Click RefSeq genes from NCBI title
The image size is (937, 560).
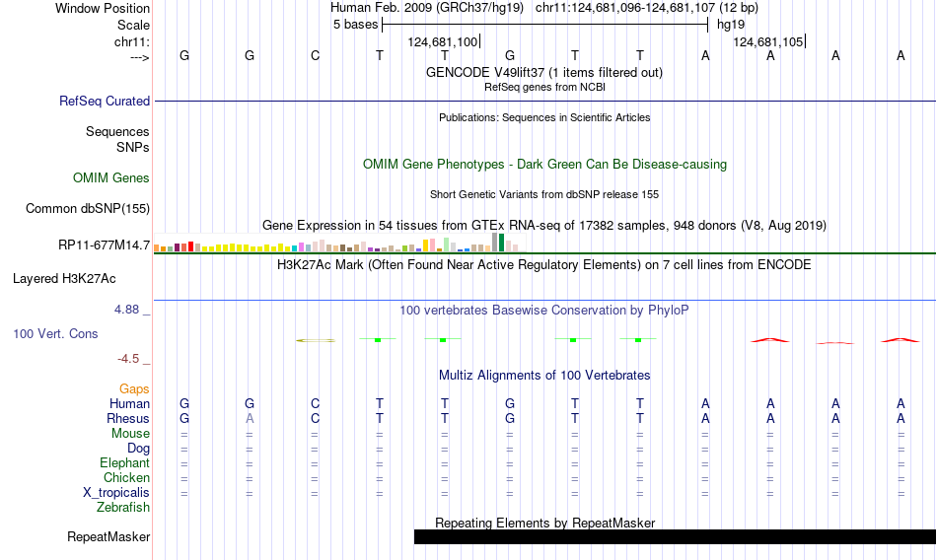[544, 88]
